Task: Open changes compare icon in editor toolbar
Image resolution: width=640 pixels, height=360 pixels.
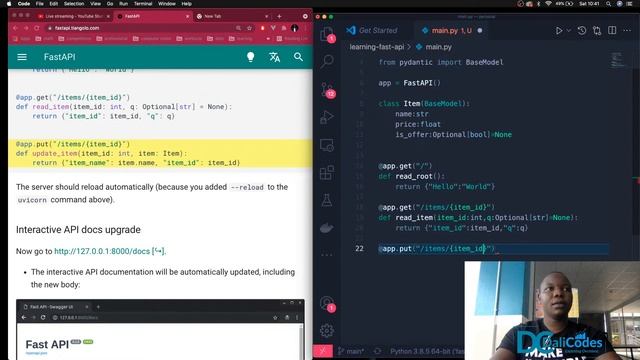Action: pos(597,31)
